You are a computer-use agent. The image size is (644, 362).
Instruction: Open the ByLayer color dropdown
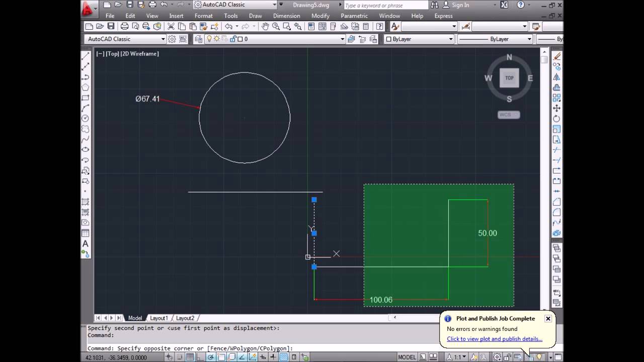(420, 39)
